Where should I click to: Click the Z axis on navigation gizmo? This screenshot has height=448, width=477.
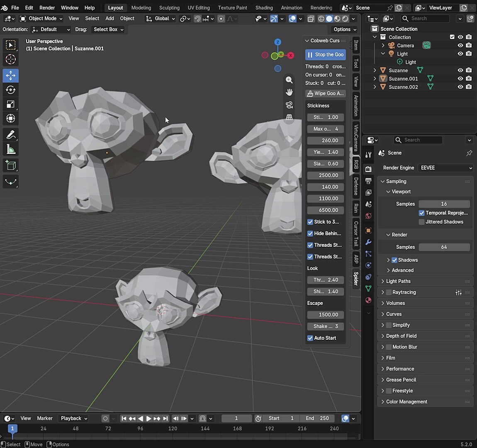coord(277,42)
